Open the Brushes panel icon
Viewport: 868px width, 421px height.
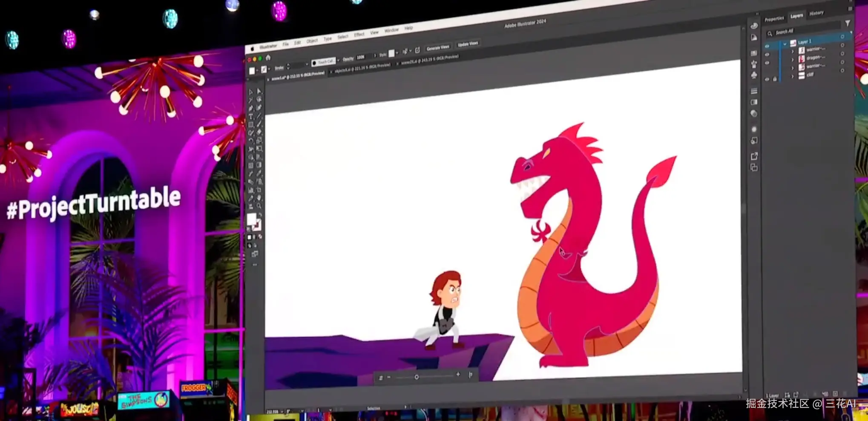pos(754,64)
